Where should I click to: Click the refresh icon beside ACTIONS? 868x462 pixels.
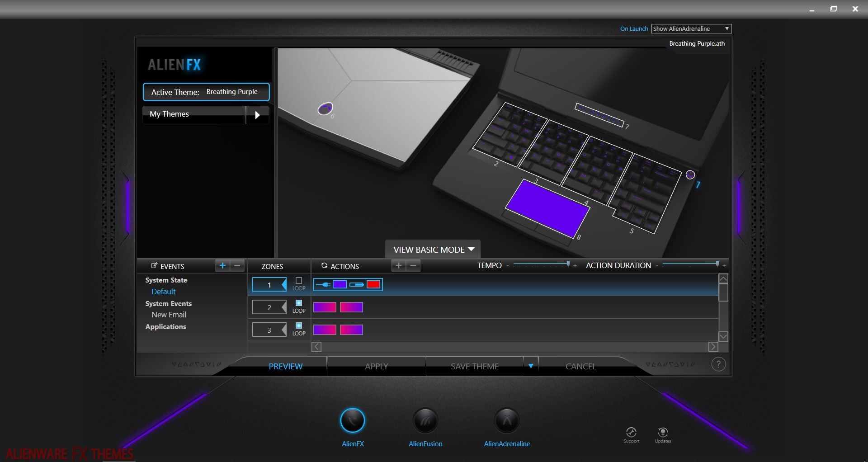click(324, 266)
